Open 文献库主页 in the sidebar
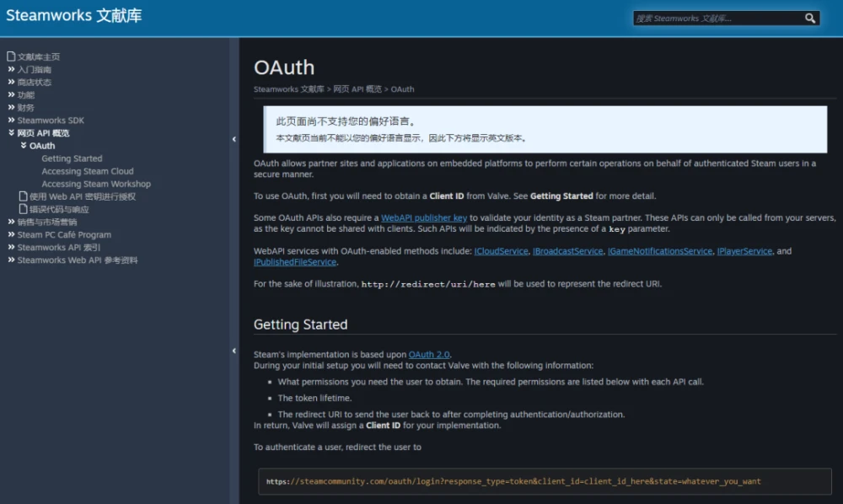Image resolution: width=843 pixels, height=504 pixels. (x=38, y=57)
